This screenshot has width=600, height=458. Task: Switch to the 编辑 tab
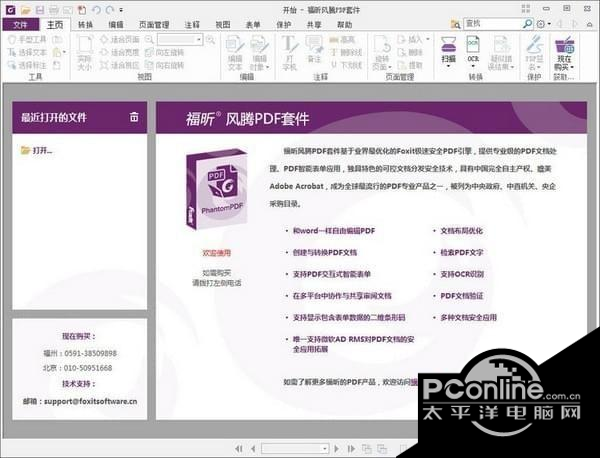click(x=116, y=24)
